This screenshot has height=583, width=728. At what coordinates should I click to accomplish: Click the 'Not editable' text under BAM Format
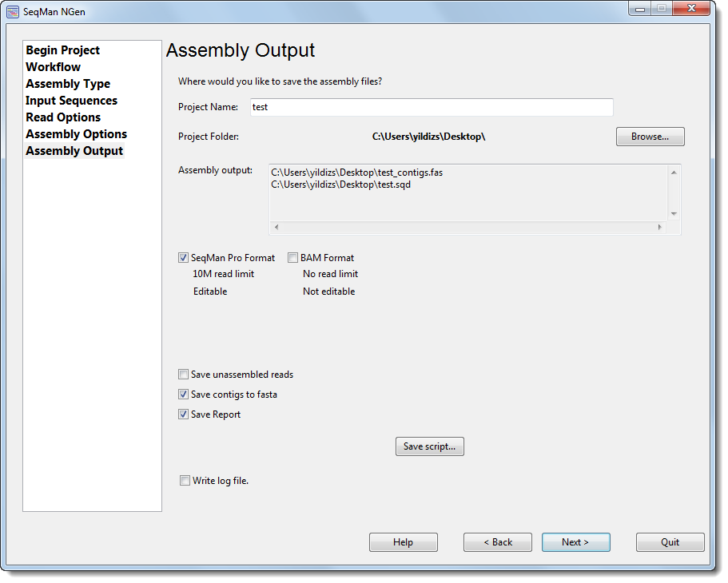click(x=328, y=291)
